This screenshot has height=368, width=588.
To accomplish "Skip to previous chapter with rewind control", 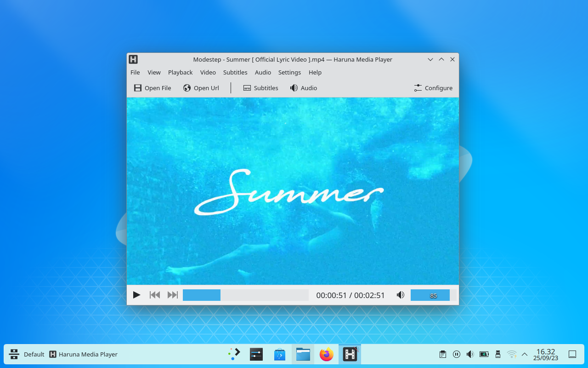I will 154,295.
